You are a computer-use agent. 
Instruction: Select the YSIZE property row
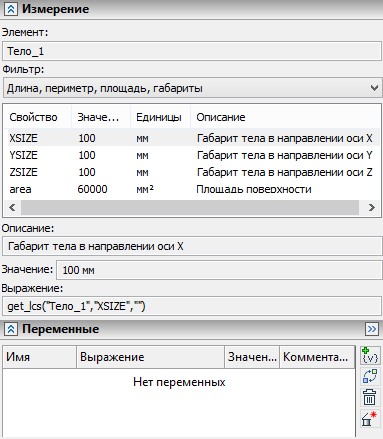pos(192,155)
